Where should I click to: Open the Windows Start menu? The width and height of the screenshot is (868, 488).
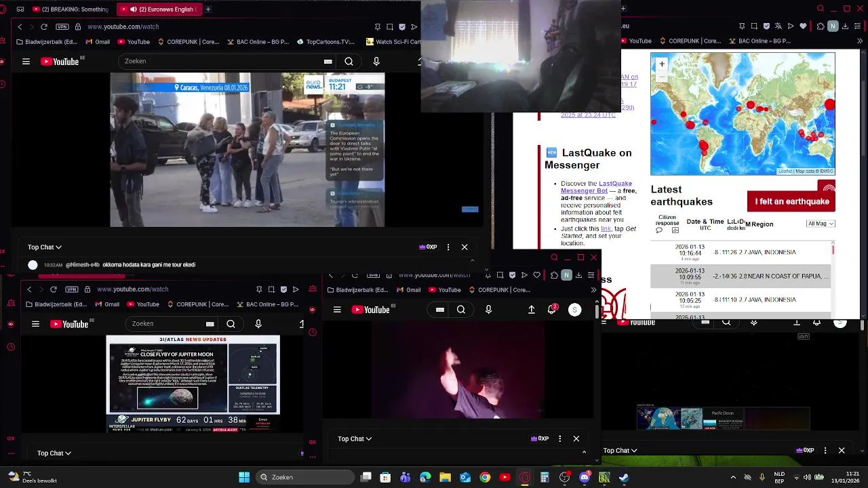point(244,477)
